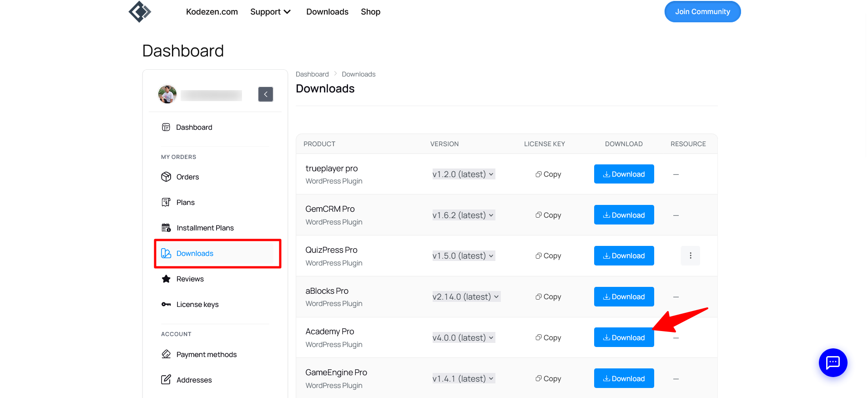Open the GemCRM Pro version dropdown
Image resolution: width=868 pixels, height=398 pixels.
[x=464, y=215]
